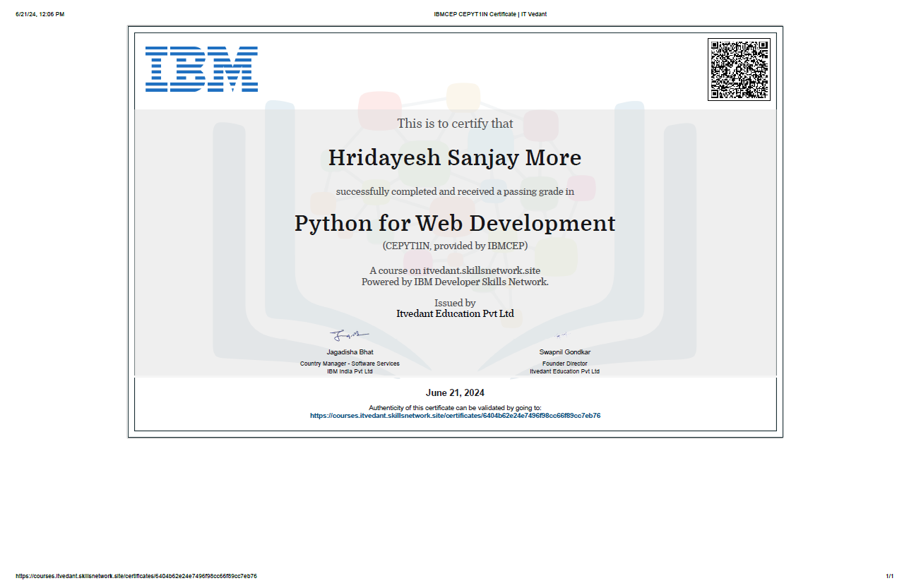This screenshot has height=588, width=909.
Task: Click Jagadisha Bhat's handwritten signature
Action: [349, 334]
